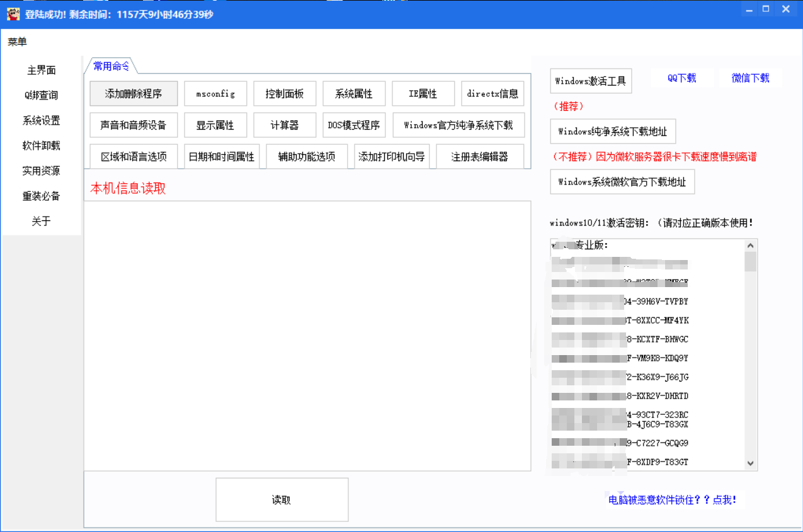
Task: Click the key list scrollbar thumb
Action: 750,261
